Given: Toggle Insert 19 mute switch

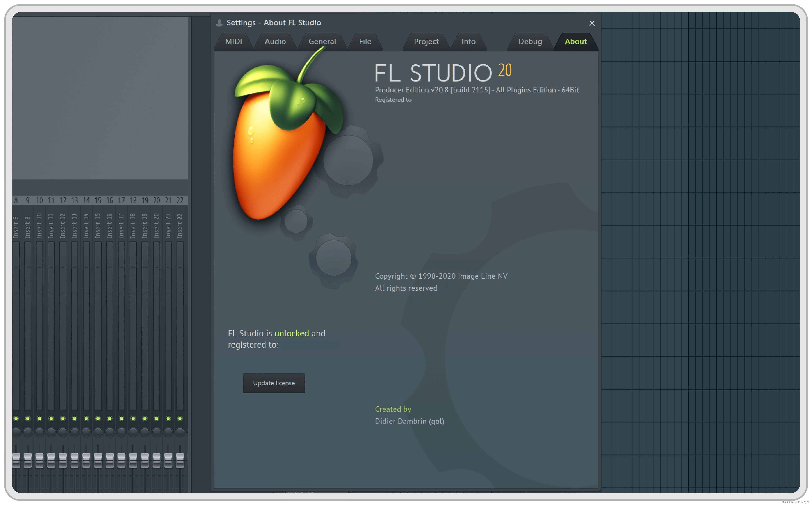Looking at the screenshot, I should (145, 419).
